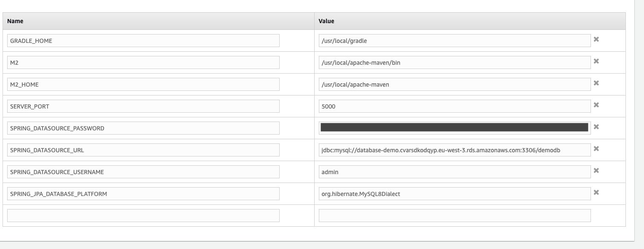Delete the SPRING_JPA_DATABASE_PLATFORM variable
Viewport: 644px width, 249px height.
[x=596, y=193]
